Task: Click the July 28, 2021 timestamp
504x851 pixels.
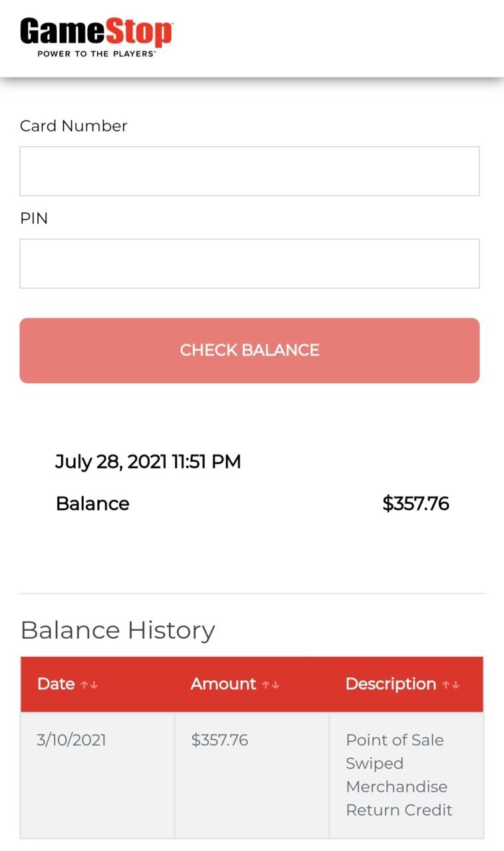Action: coord(148,462)
